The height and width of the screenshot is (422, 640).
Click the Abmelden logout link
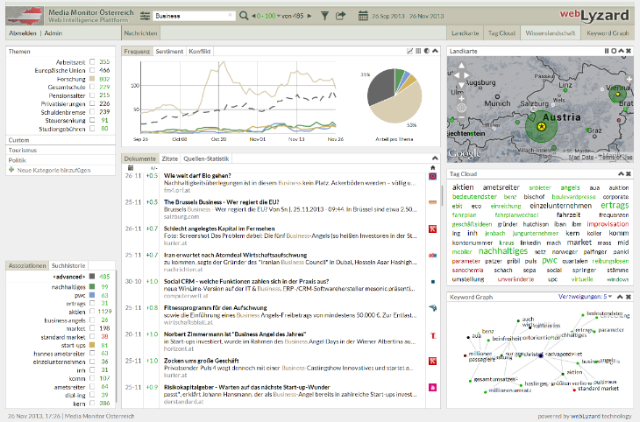pos(22,33)
